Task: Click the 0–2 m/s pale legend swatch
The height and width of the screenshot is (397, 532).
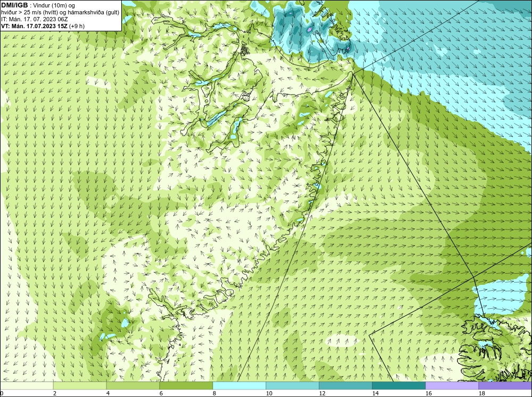Action: 27,385
